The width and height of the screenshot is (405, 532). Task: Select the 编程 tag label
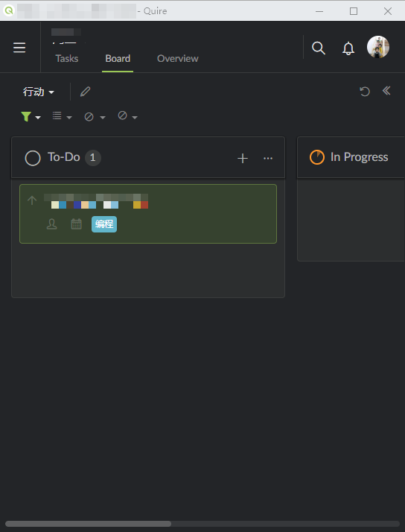point(104,224)
